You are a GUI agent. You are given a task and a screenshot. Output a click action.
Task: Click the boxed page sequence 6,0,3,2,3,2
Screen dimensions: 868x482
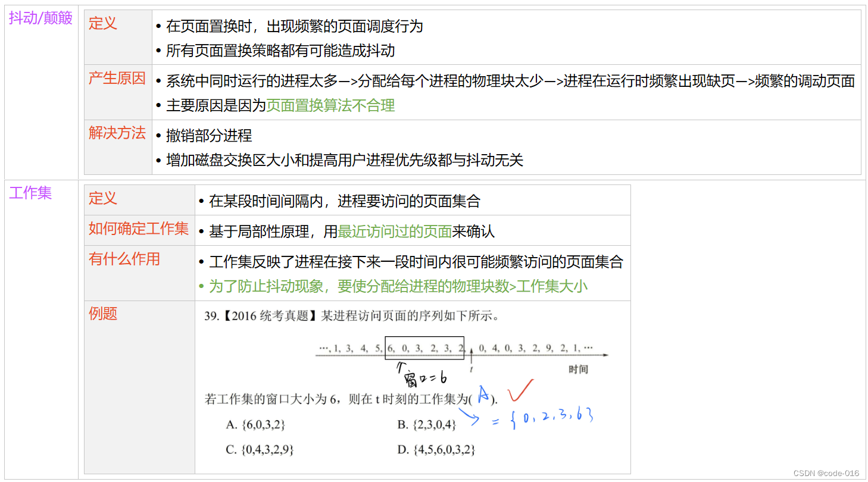pyautogui.click(x=424, y=348)
